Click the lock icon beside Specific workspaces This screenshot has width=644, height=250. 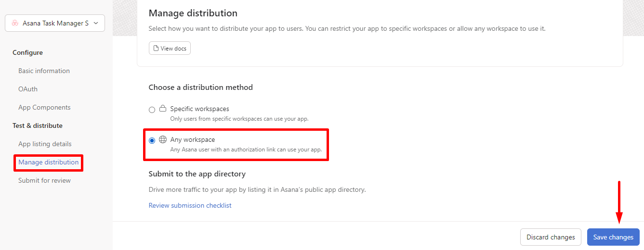click(x=163, y=109)
